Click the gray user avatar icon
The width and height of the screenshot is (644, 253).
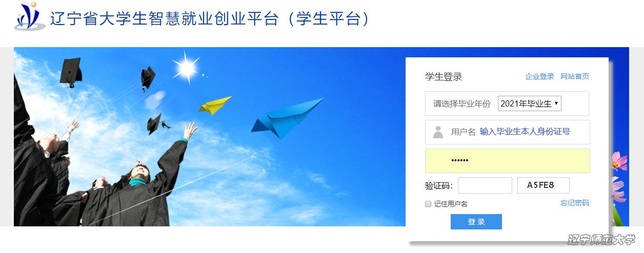pyautogui.click(x=438, y=132)
